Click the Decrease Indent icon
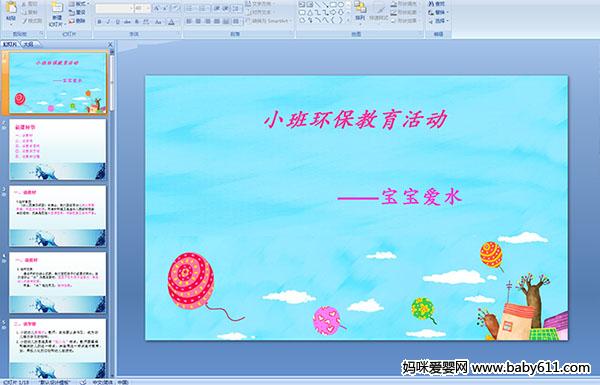This screenshot has height=385, width=600. [217, 8]
